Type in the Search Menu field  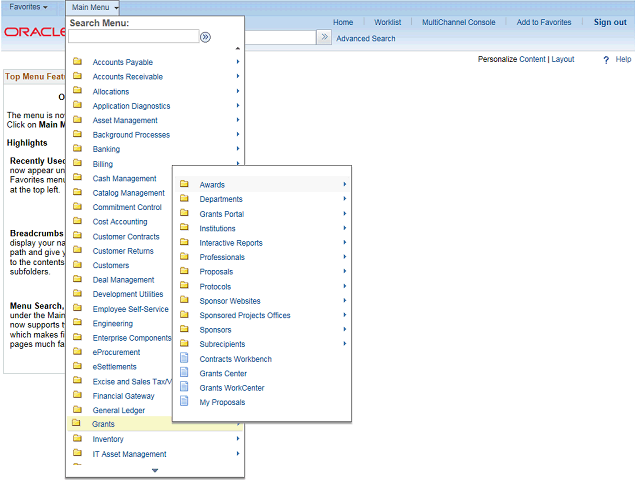click(x=133, y=37)
